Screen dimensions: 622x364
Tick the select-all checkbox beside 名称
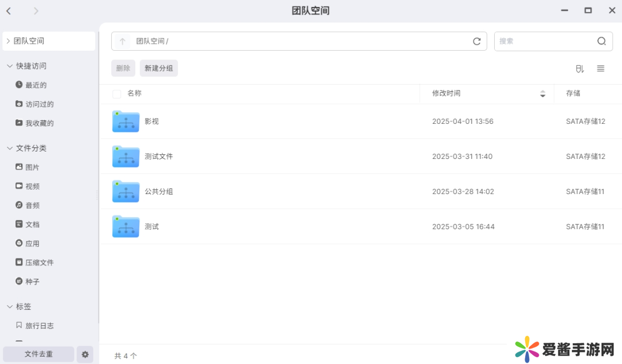coord(117,94)
